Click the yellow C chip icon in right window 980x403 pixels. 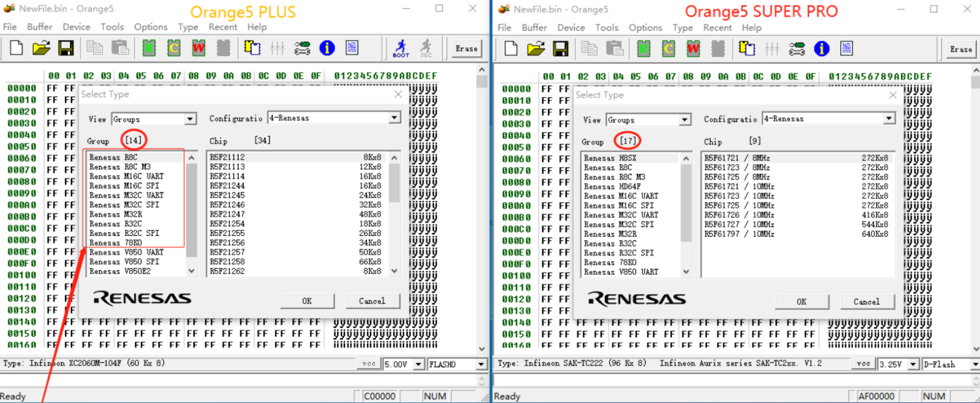click(668, 48)
